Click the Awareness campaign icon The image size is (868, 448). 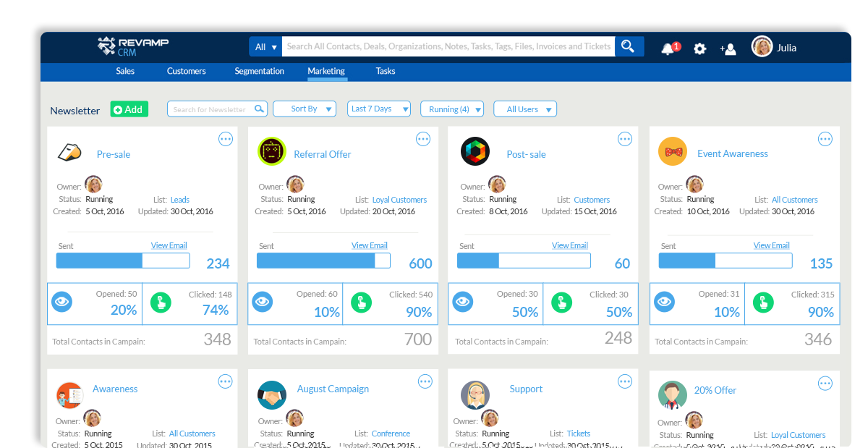pyautogui.click(x=70, y=395)
